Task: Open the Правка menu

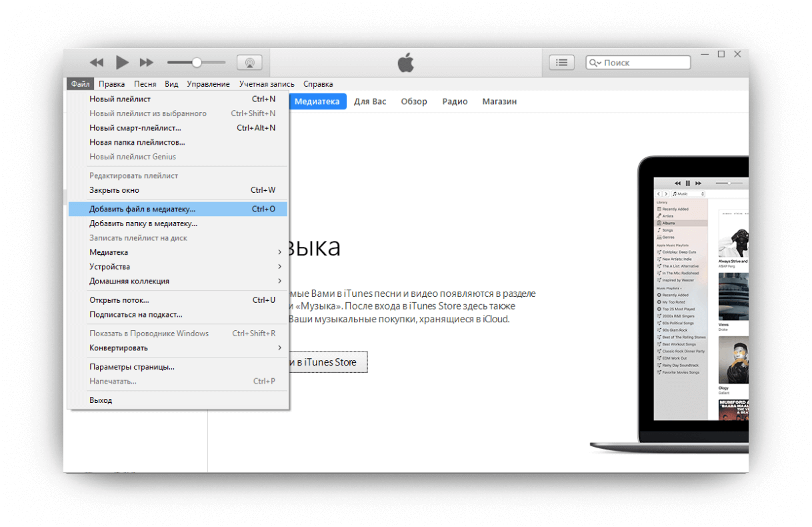Action: coord(112,84)
